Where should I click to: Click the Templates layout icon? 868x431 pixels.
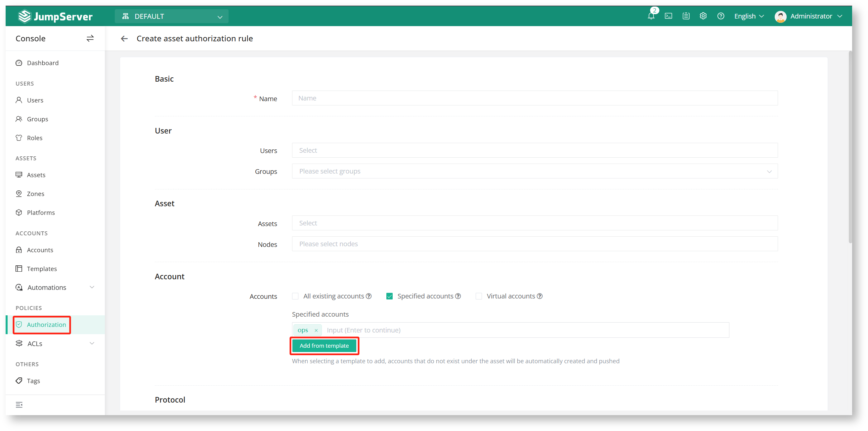[19, 269]
